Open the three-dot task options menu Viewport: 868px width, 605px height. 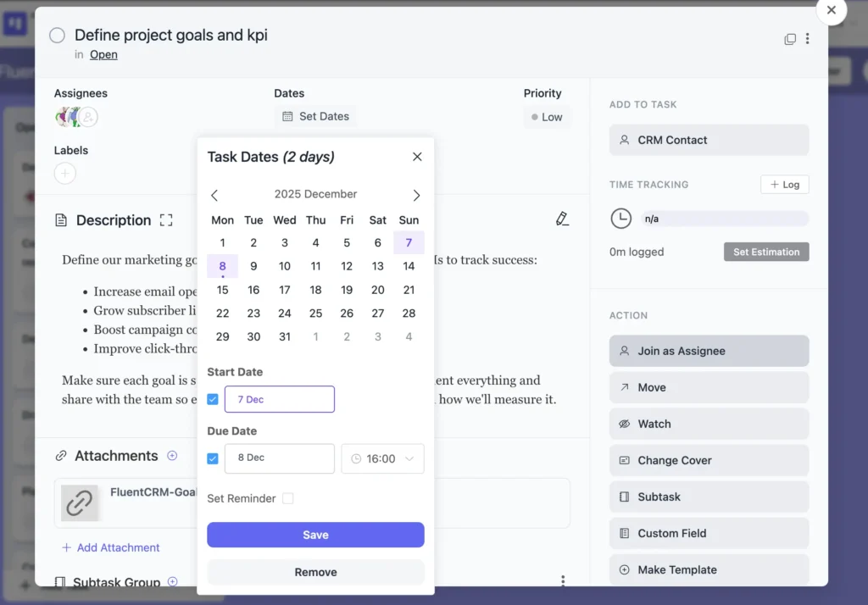click(x=808, y=39)
